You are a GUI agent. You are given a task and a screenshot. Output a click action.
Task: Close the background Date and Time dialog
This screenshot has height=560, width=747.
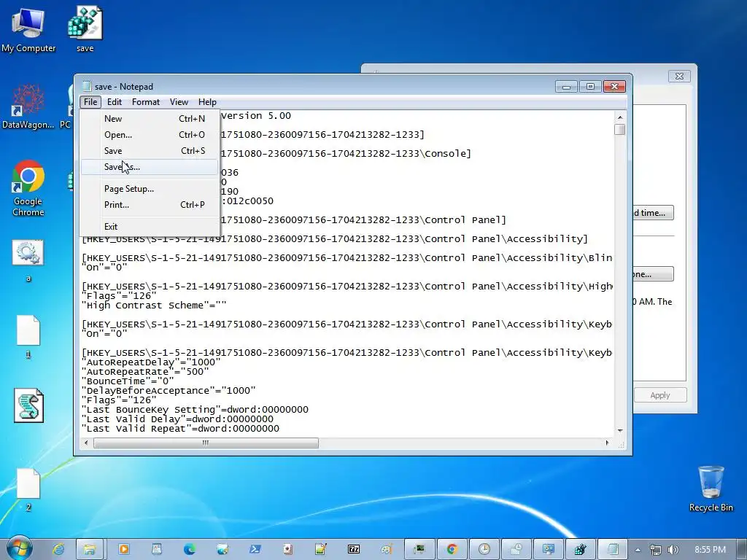pos(679,76)
